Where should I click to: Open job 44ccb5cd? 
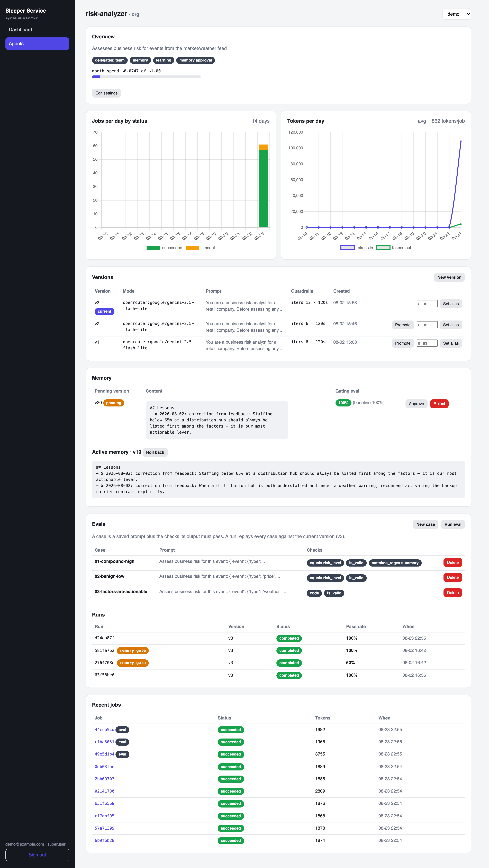[x=104, y=730]
